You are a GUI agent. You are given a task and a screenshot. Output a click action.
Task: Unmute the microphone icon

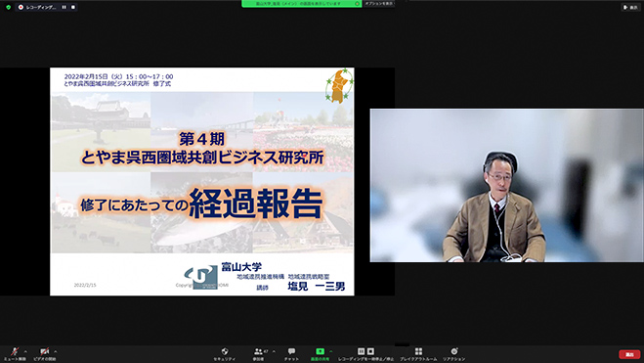(15, 351)
